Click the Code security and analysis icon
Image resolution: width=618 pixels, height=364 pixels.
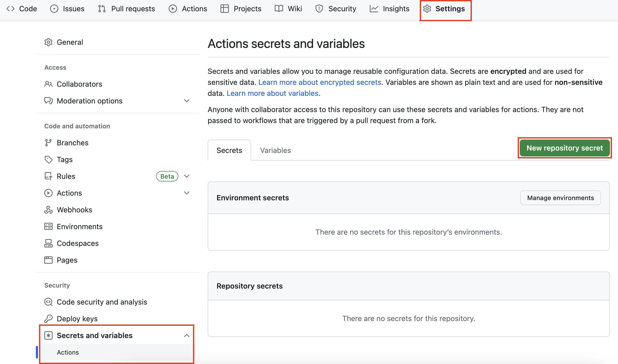[x=48, y=302]
